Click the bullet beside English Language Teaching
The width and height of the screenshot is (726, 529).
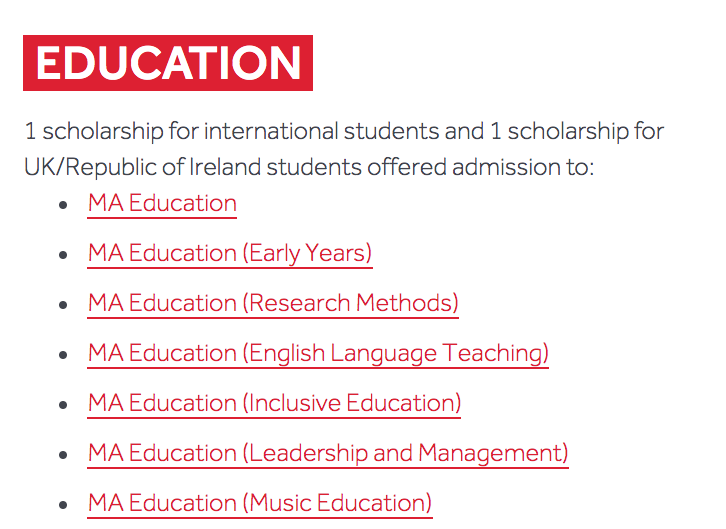click(63, 355)
